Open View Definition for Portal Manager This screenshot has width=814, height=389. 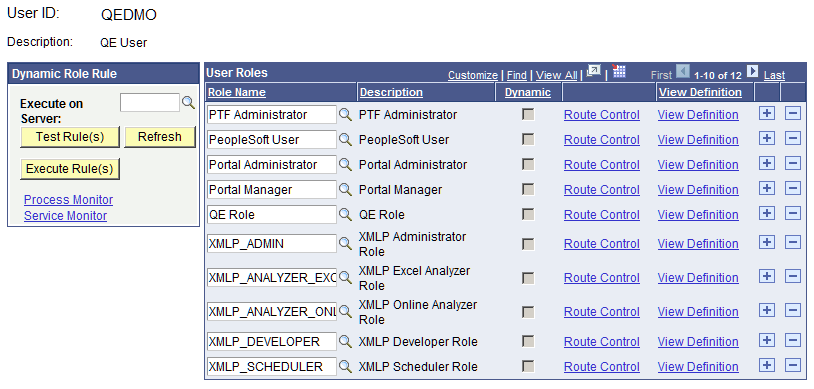[698, 190]
